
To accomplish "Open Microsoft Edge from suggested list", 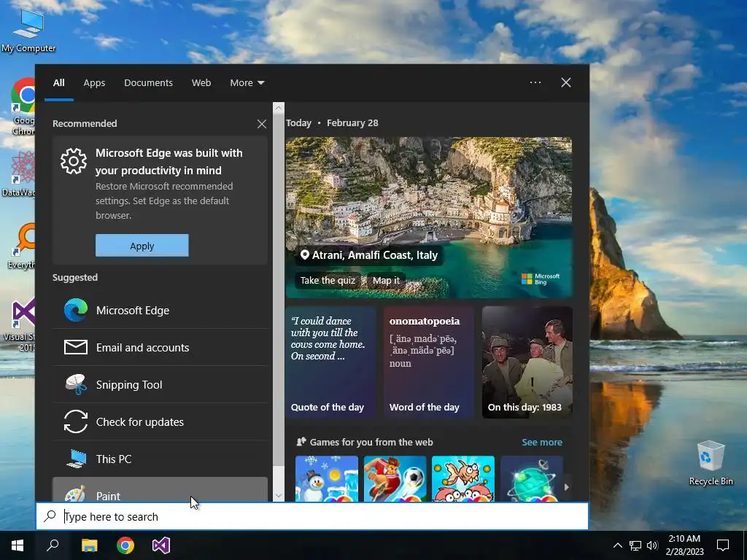I will (160, 311).
